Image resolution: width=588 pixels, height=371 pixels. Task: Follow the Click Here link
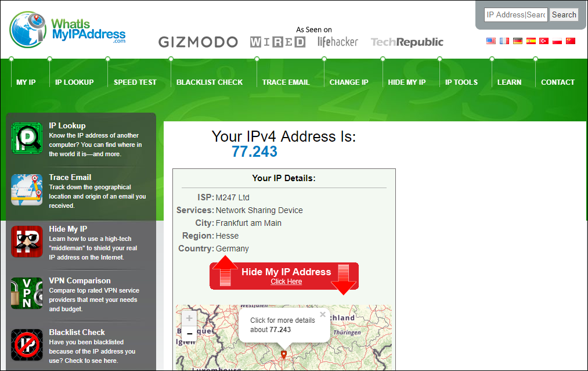286,282
